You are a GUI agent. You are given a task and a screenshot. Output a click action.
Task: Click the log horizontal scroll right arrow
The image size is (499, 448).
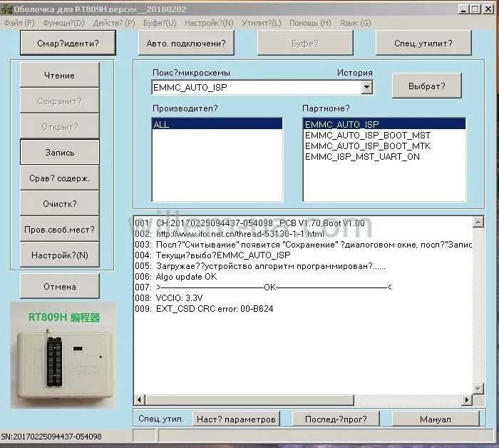[466, 399]
